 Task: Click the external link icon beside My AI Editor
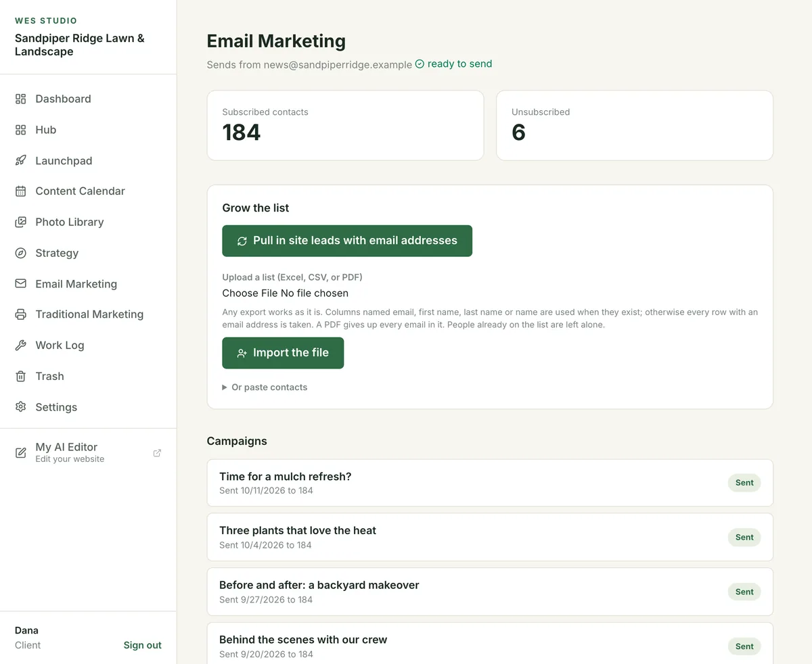pyautogui.click(x=157, y=453)
